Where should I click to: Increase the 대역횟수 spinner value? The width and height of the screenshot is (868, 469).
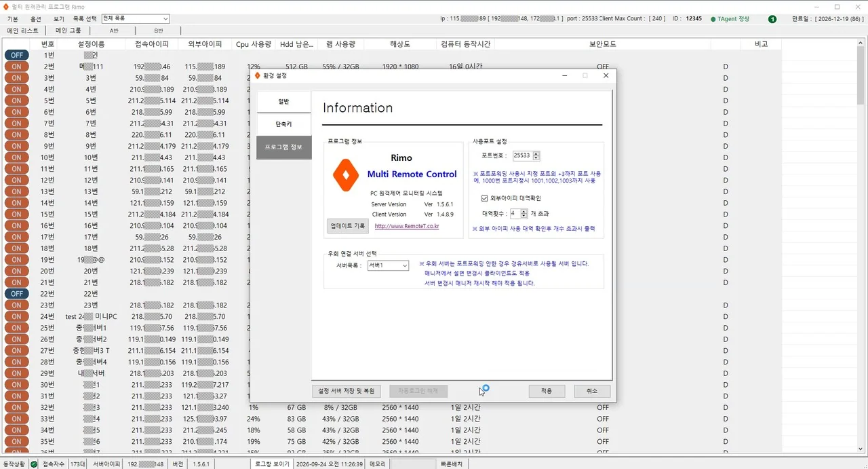(524, 211)
